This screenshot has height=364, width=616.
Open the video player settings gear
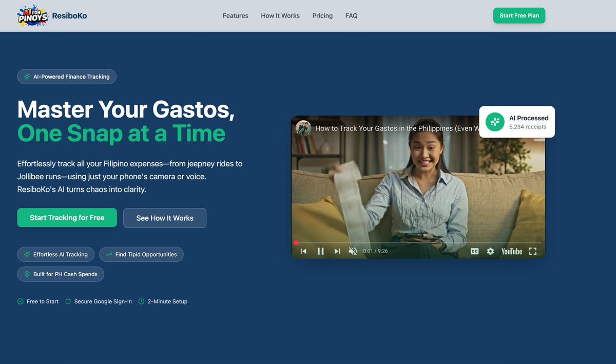[490, 251]
